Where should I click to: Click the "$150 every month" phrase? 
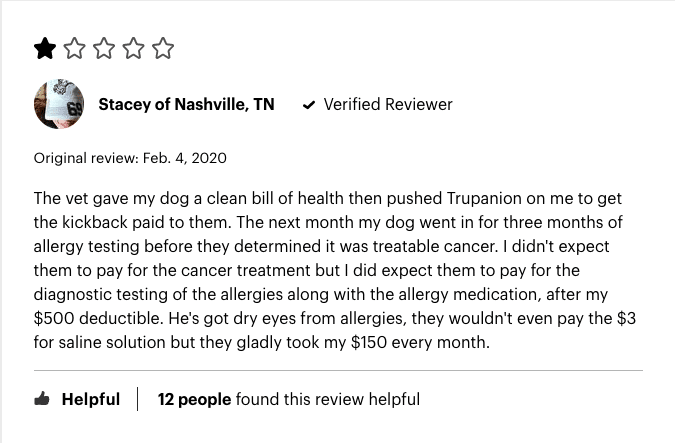(x=419, y=343)
